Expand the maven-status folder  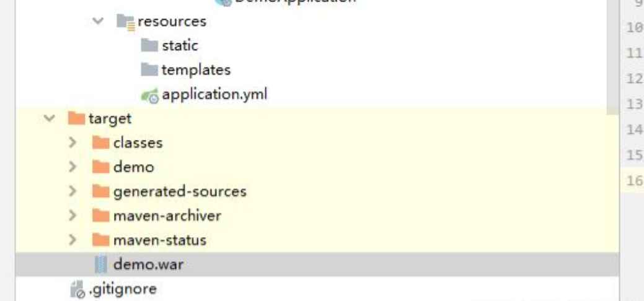(x=73, y=240)
